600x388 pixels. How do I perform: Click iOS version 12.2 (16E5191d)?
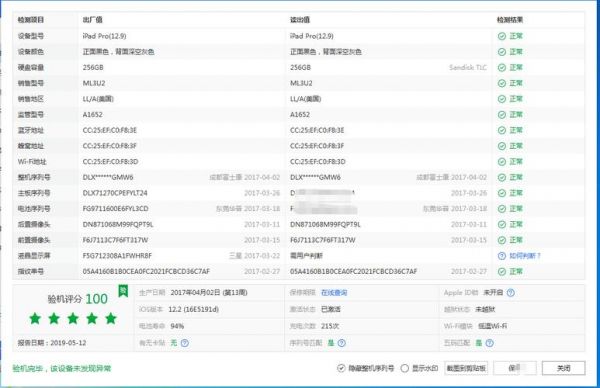pos(193,309)
